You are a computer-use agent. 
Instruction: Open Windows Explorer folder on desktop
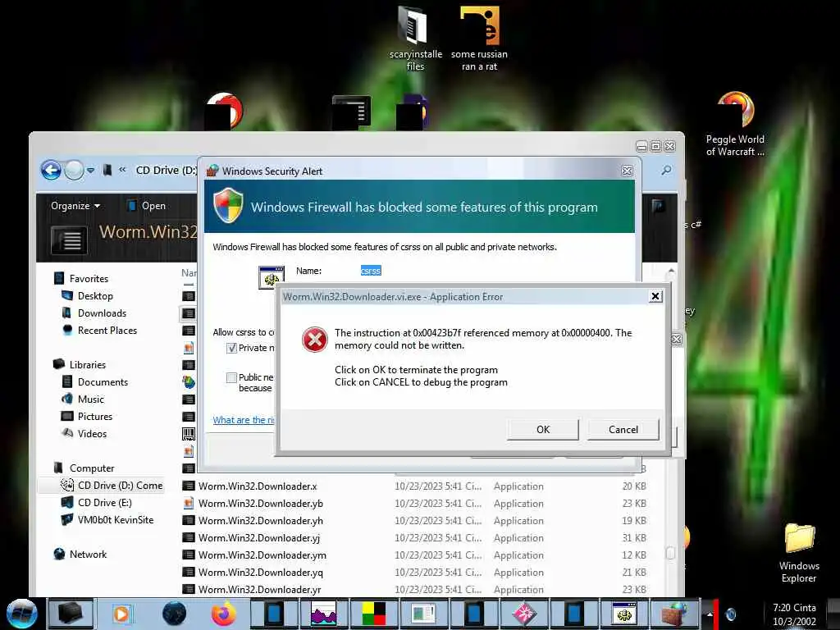click(799, 553)
